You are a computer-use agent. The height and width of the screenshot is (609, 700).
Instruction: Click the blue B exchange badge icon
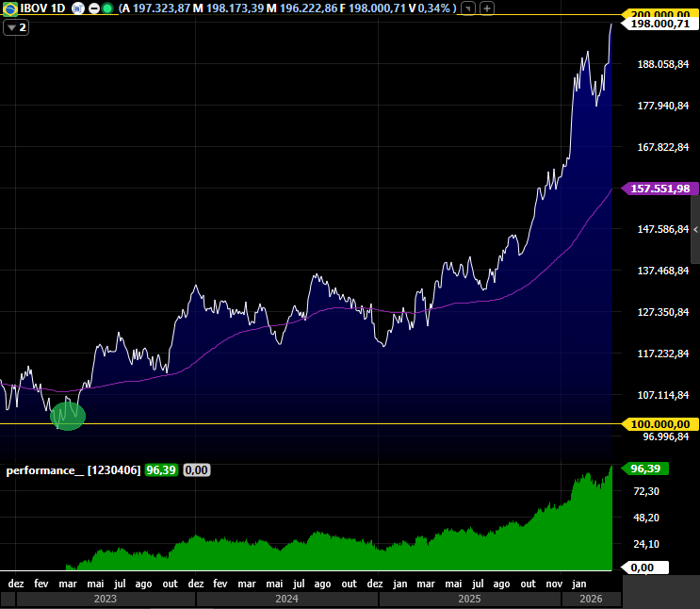(78, 8)
